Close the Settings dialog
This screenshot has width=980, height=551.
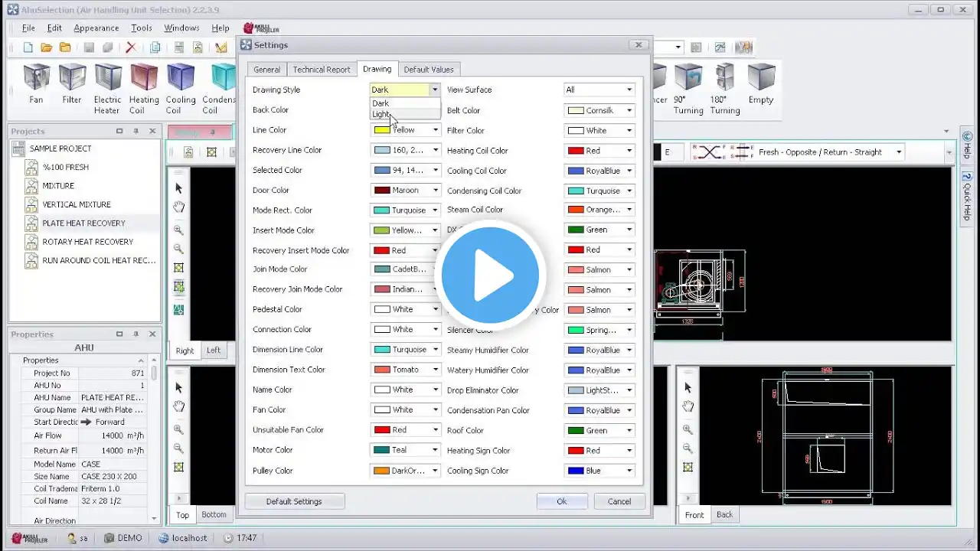(x=639, y=45)
